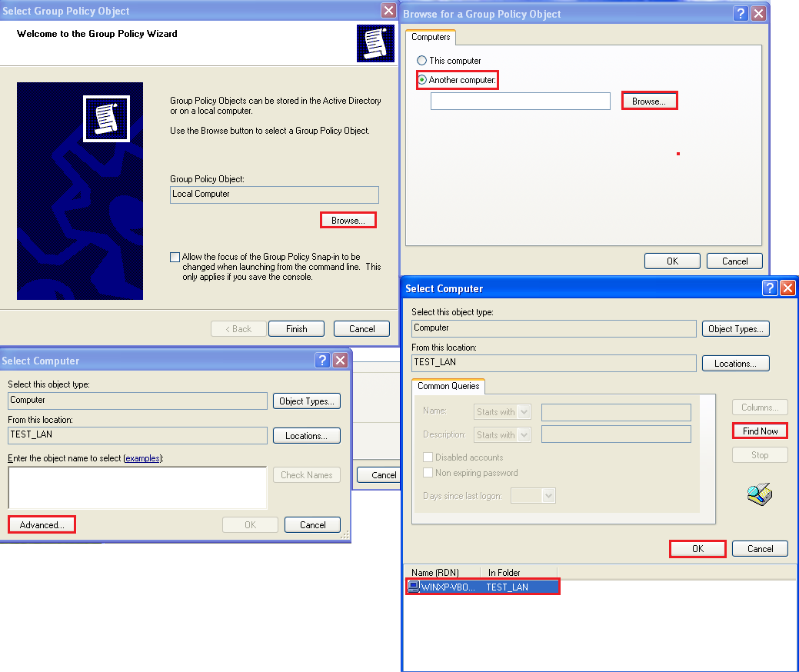Click Finish in Group Policy Wizard
799x672 pixels.
pyautogui.click(x=296, y=328)
